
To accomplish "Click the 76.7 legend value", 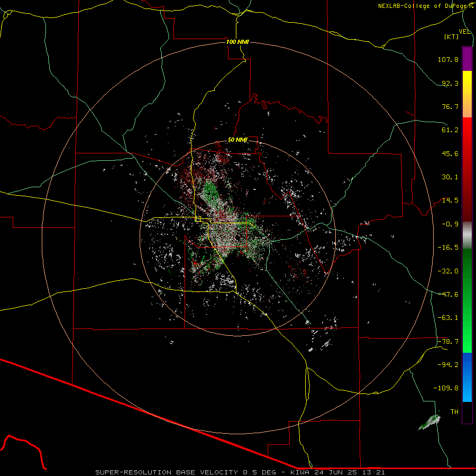I will coord(450,106).
